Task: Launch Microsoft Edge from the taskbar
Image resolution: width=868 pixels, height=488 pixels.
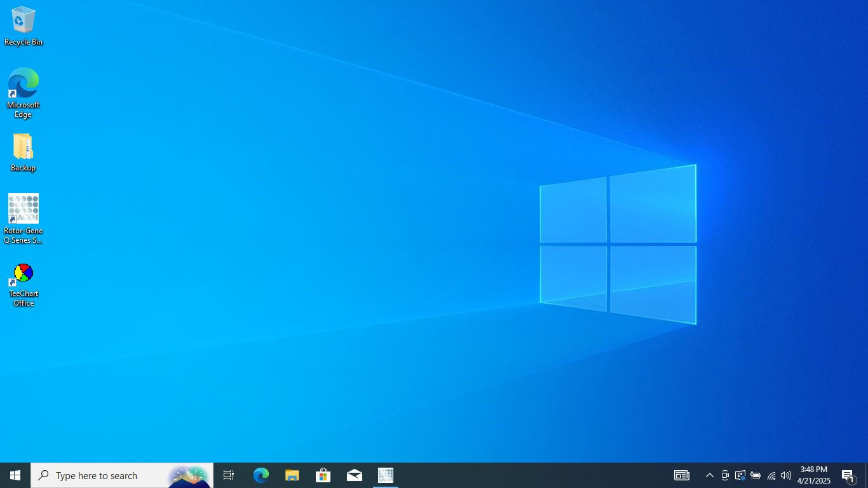Action: pos(261,475)
